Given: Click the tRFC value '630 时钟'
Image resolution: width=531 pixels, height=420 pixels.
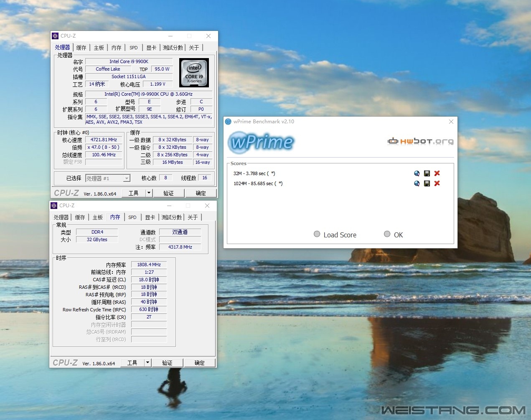Looking at the screenshot, I should pos(149,309).
